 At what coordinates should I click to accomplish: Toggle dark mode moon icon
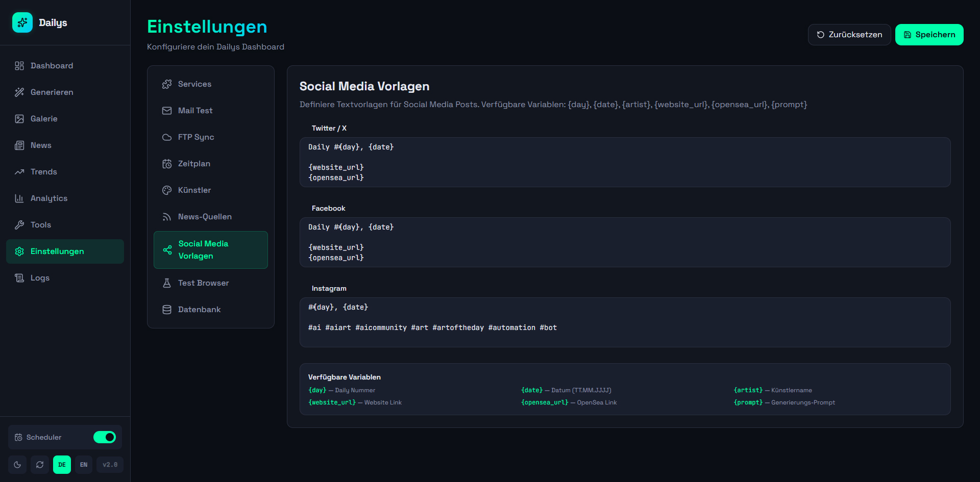[x=17, y=465]
